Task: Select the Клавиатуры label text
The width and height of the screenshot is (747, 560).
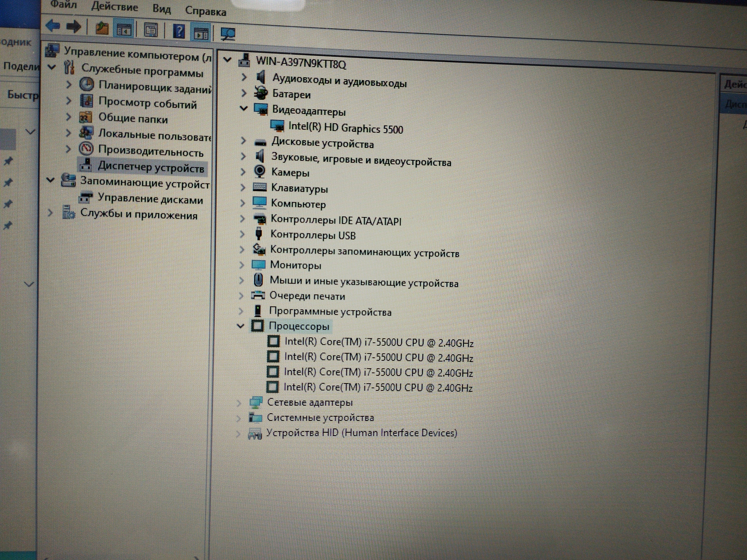Action: click(300, 189)
